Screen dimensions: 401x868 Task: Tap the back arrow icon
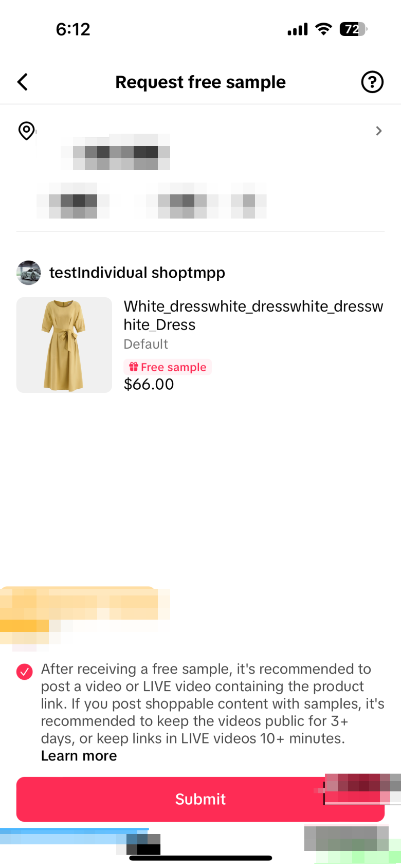23,82
